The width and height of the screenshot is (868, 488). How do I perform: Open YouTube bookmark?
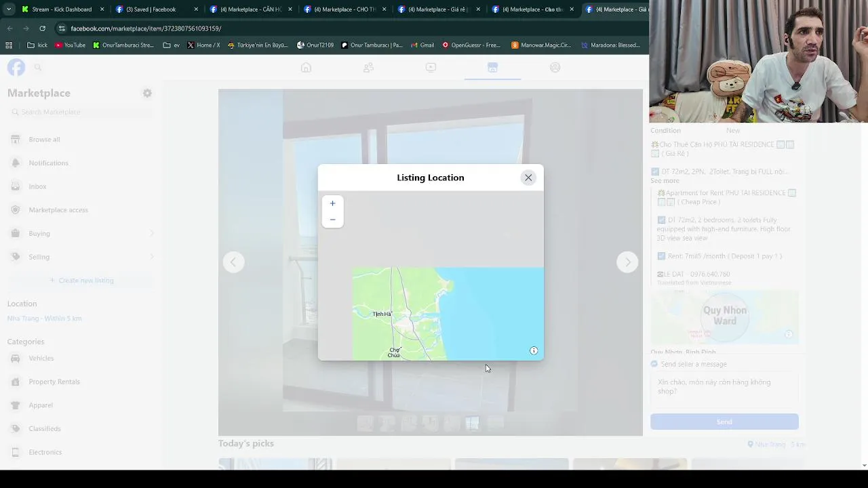pos(70,45)
